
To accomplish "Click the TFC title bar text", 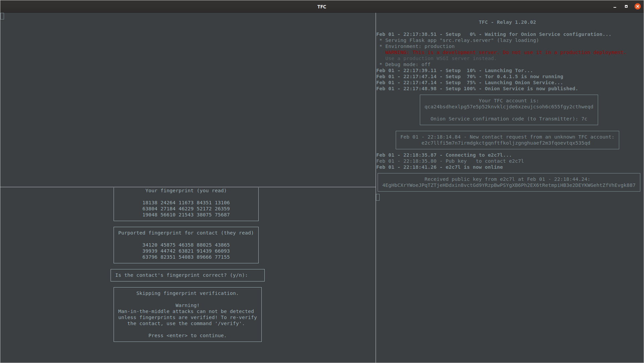I will (322, 7).
